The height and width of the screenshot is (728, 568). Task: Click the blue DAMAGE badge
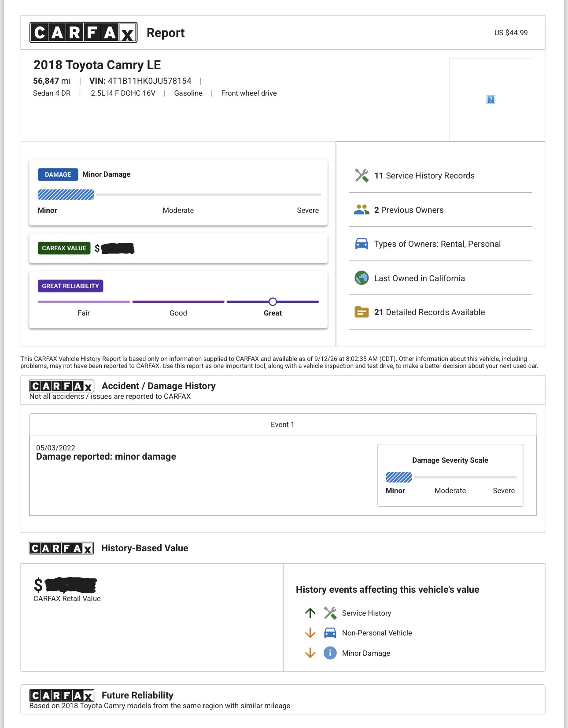pos(58,175)
